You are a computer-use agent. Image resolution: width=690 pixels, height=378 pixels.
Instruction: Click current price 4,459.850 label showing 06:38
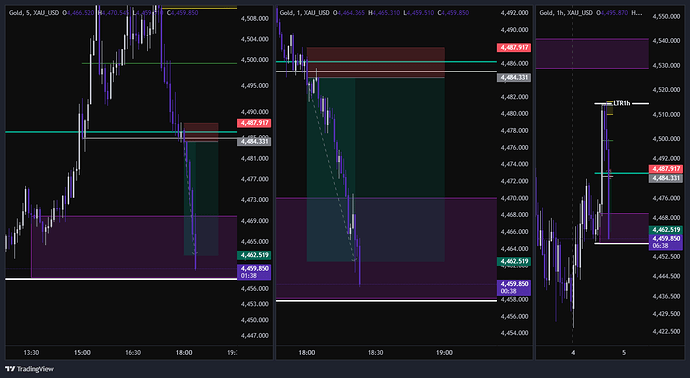[666, 242]
